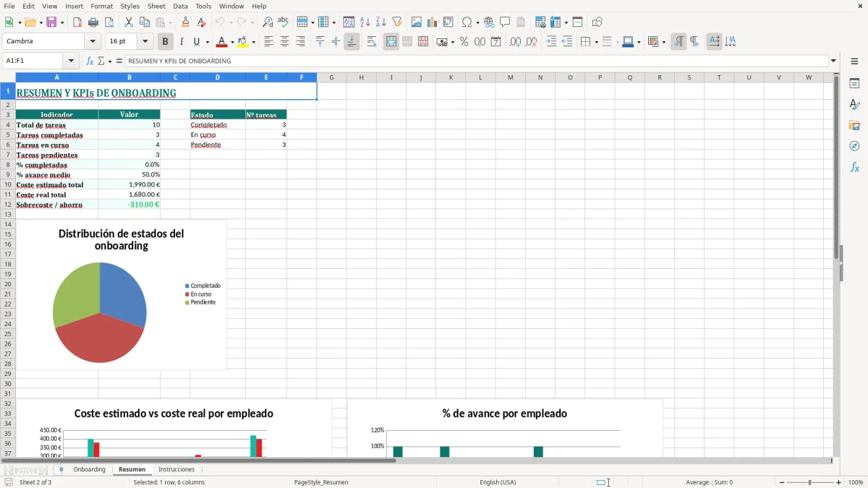Click the Insert Pivot Table icon
This screenshot has height=488, width=868.
coord(448,22)
